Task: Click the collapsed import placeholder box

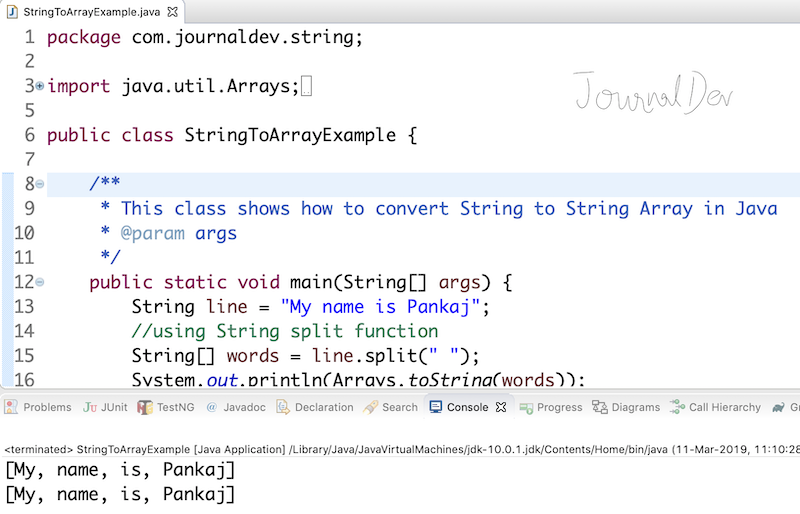Action: coord(306,86)
